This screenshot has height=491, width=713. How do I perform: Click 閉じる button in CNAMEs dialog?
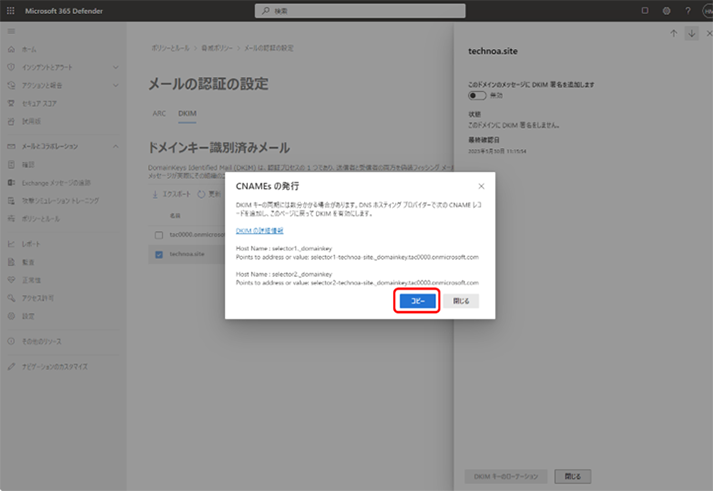tap(461, 301)
